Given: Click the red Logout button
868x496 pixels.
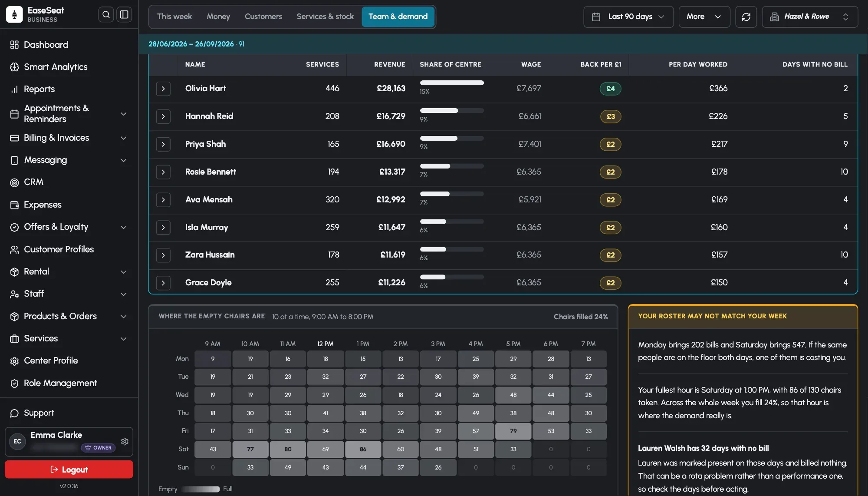Looking at the screenshot, I should point(69,470).
